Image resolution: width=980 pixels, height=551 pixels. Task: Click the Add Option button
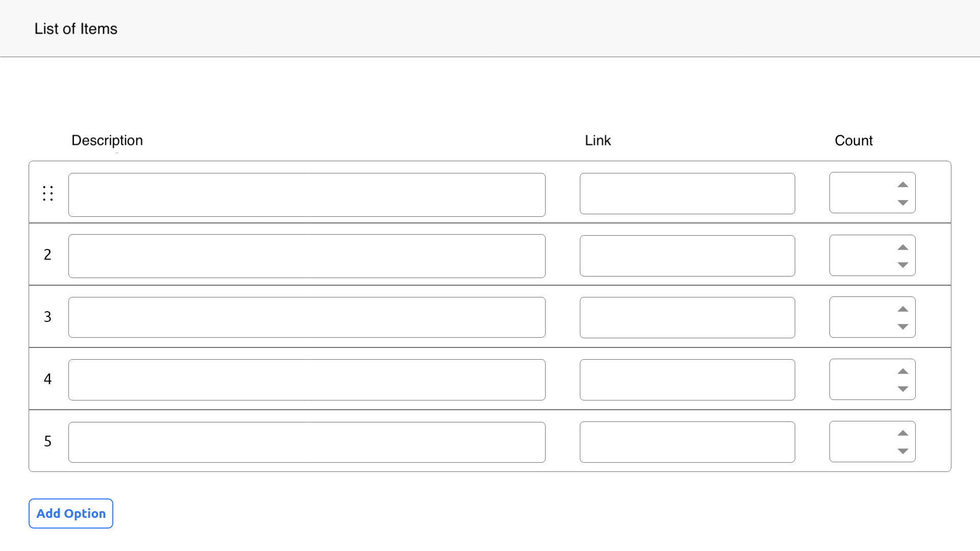pyautogui.click(x=70, y=513)
